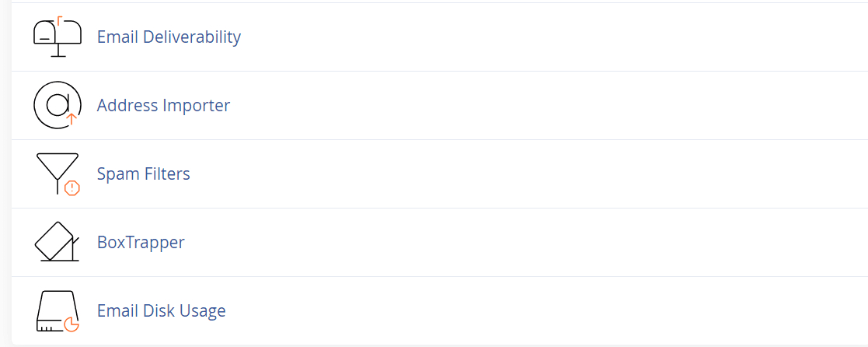This screenshot has width=868, height=347.
Task: Click the Email Disk Usage drive icon
Action: pos(54,310)
